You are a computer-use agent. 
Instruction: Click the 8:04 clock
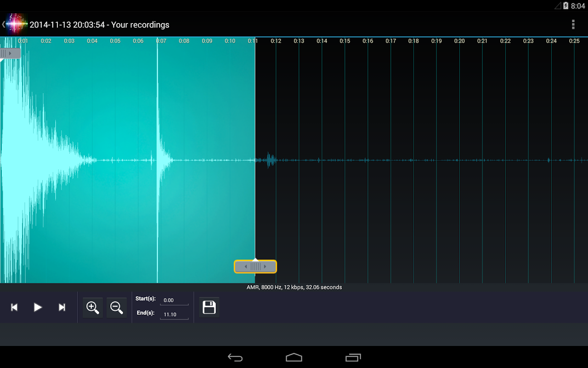(x=578, y=6)
